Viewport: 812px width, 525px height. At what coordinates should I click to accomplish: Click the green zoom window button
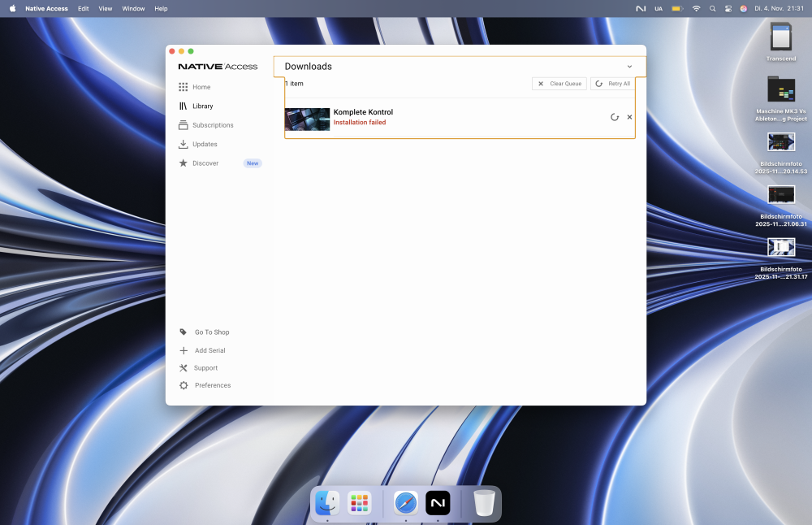coord(191,51)
